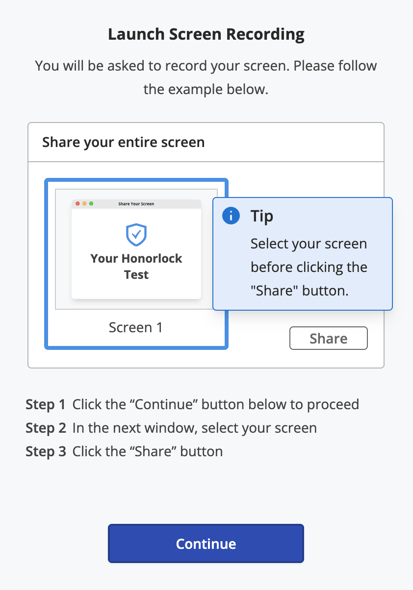Click the Share Your Screen mini title bar
This screenshot has width=413, height=590.
tap(136, 204)
